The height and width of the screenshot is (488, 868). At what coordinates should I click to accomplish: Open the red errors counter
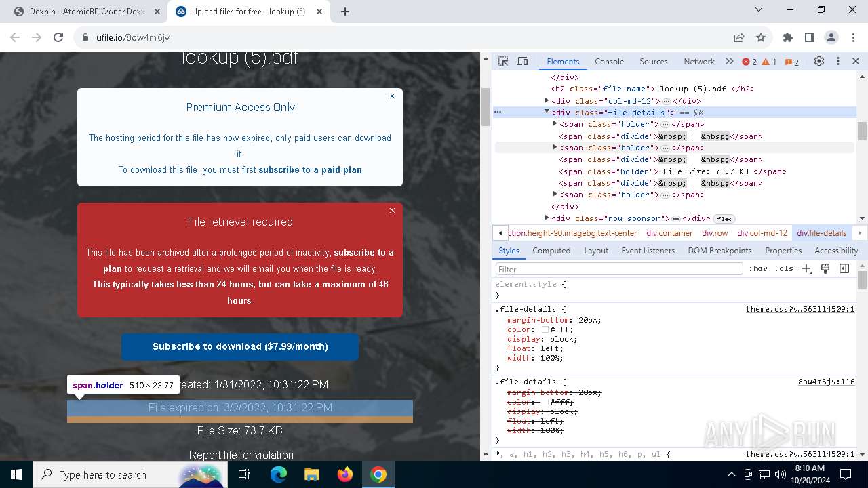coord(749,62)
